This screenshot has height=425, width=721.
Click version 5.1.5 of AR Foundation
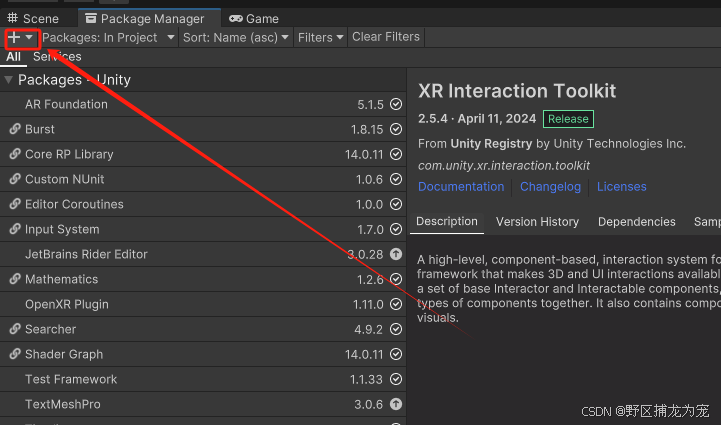pos(370,105)
